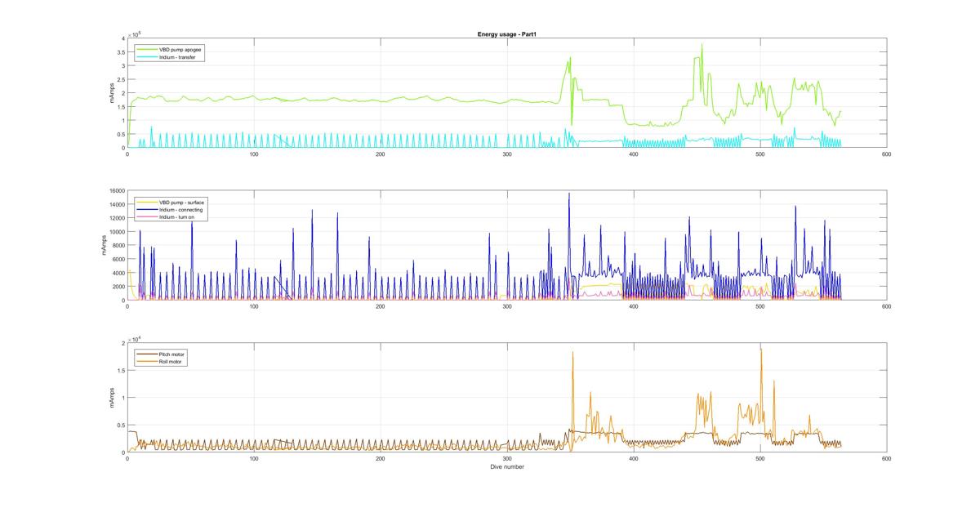Click the '400' x-axis tick of the middle plot
980x508 pixels.
click(633, 306)
